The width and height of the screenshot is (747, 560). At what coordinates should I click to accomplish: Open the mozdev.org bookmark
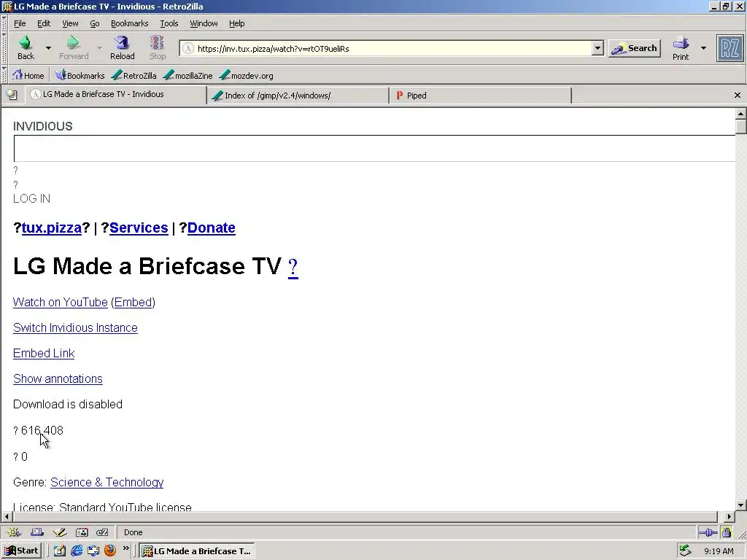[x=246, y=75]
